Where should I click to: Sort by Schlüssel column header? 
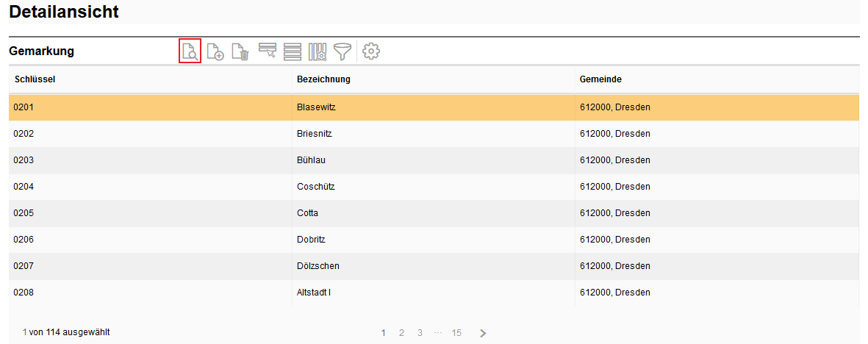35,79
